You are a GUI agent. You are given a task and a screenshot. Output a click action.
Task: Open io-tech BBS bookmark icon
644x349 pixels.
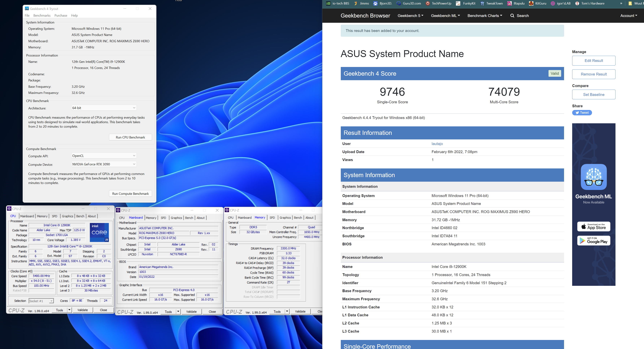coord(328,3)
